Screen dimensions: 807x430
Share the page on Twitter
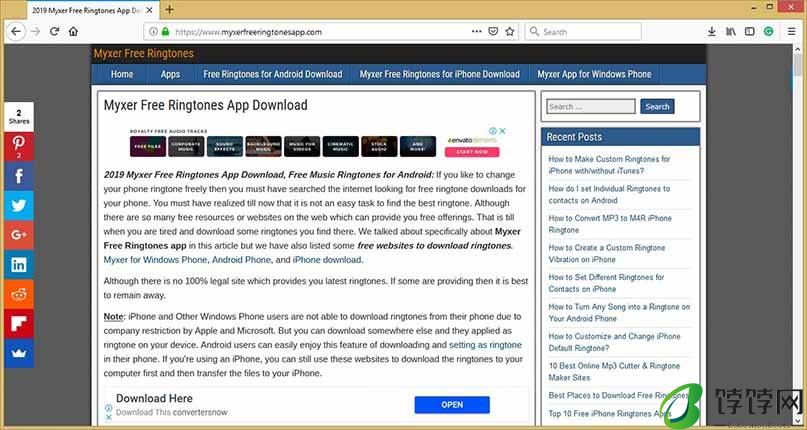[x=19, y=206]
